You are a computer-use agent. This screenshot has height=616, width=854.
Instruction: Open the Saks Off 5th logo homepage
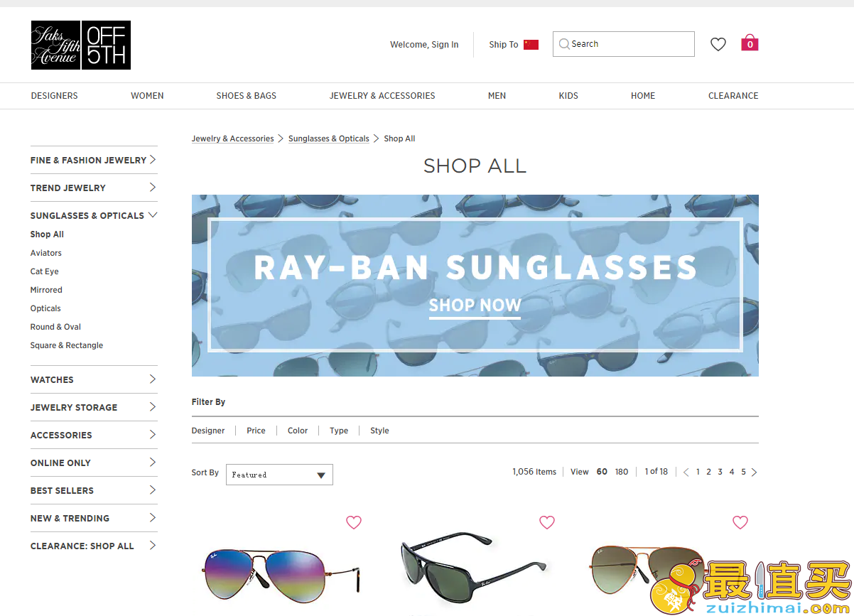pos(81,45)
